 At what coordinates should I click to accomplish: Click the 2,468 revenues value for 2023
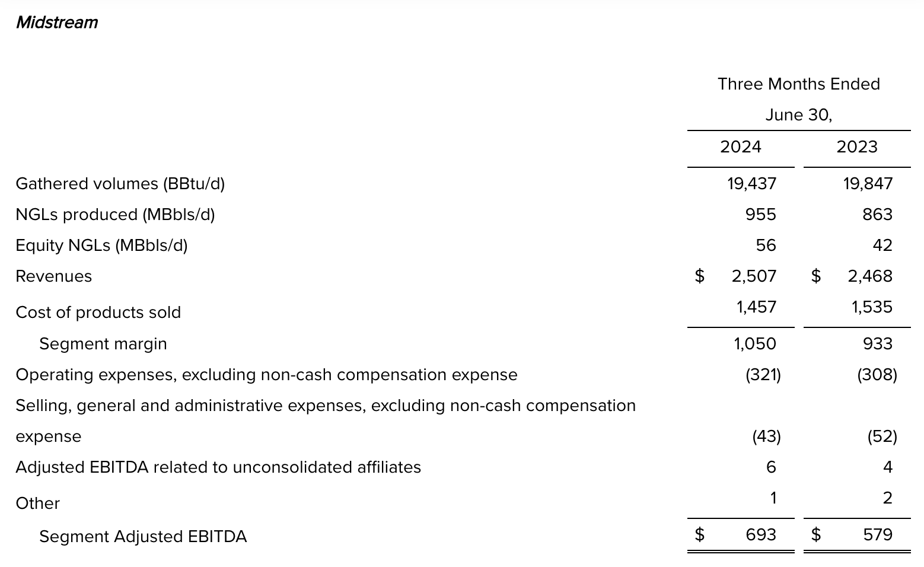pyautogui.click(x=869, y=276)
